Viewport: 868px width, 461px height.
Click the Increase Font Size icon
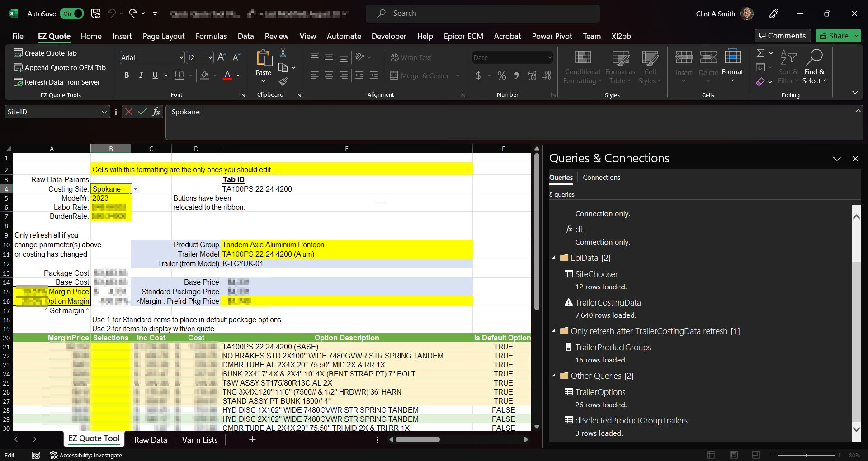point(222,57)
